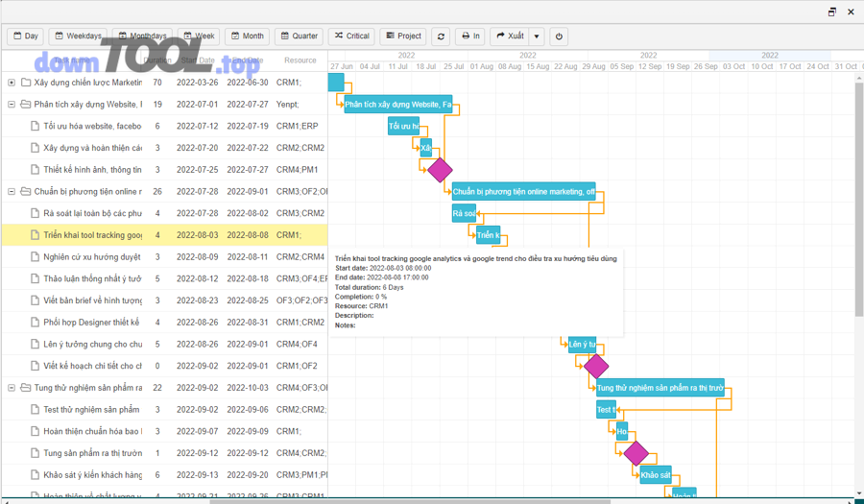
Task: Collapse the Tung thử nghiệm sản phẩm group
Action: [12, 388]
